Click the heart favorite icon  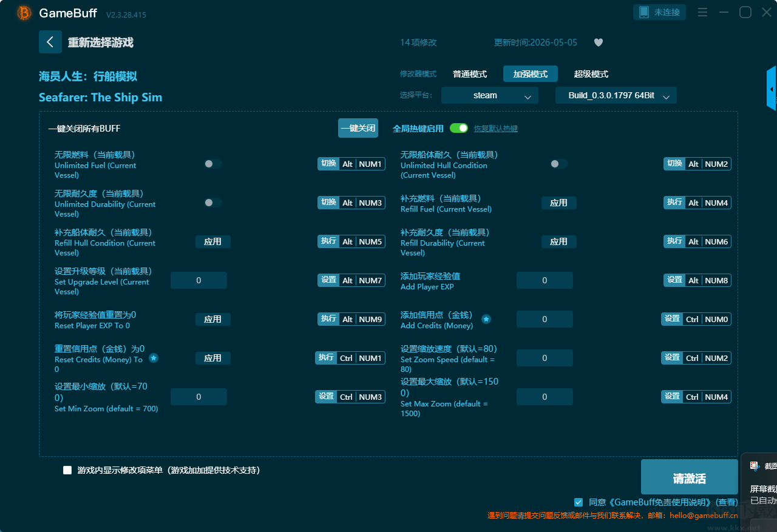(598, 42)
